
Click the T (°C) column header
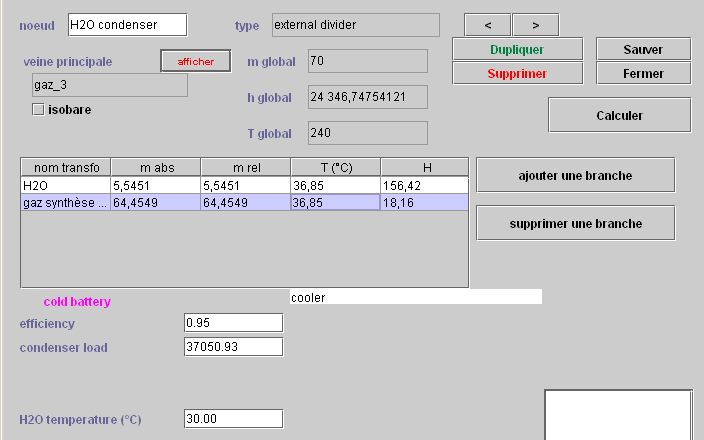click(335, 167)
